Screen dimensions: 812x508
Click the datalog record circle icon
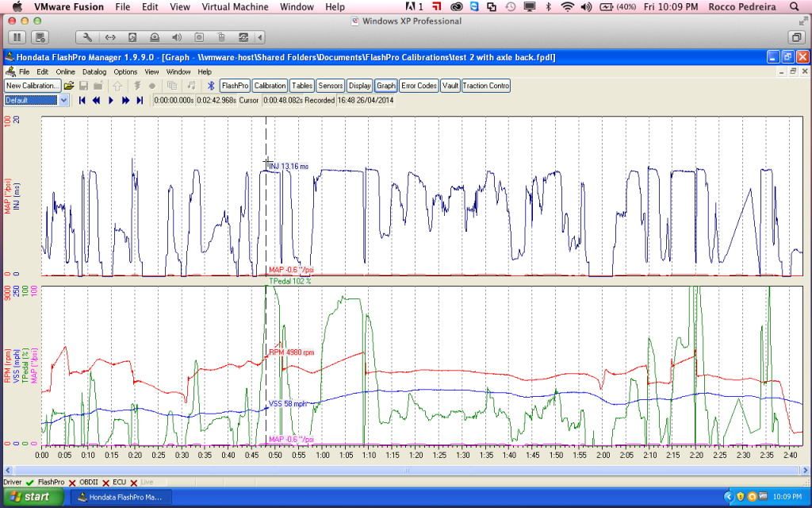(x=152, y=86)
